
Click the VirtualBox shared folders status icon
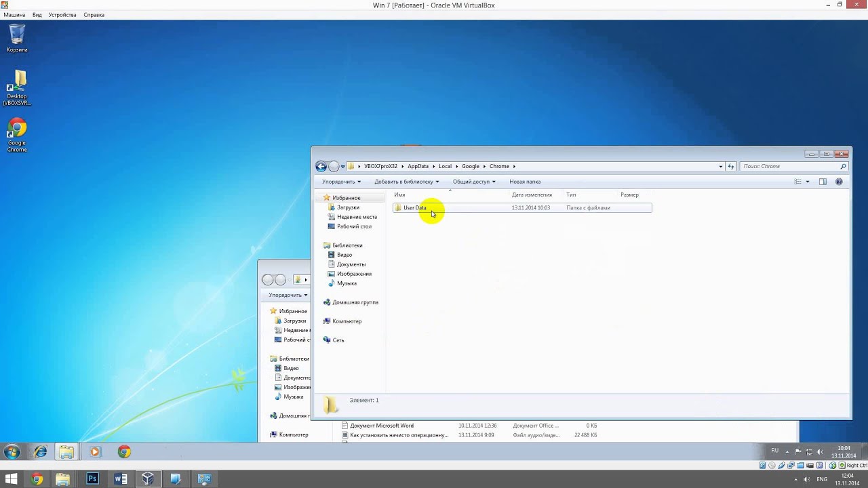tap(801, 466)
